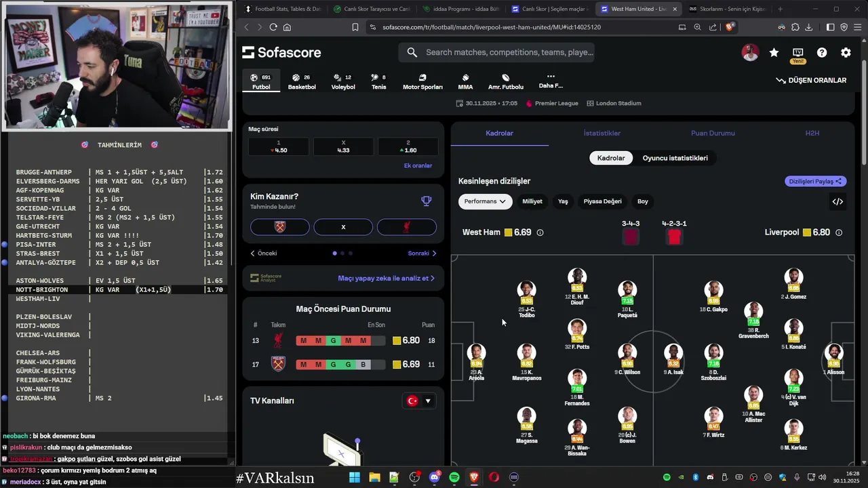Open the H2H match tab

point(812,133)
